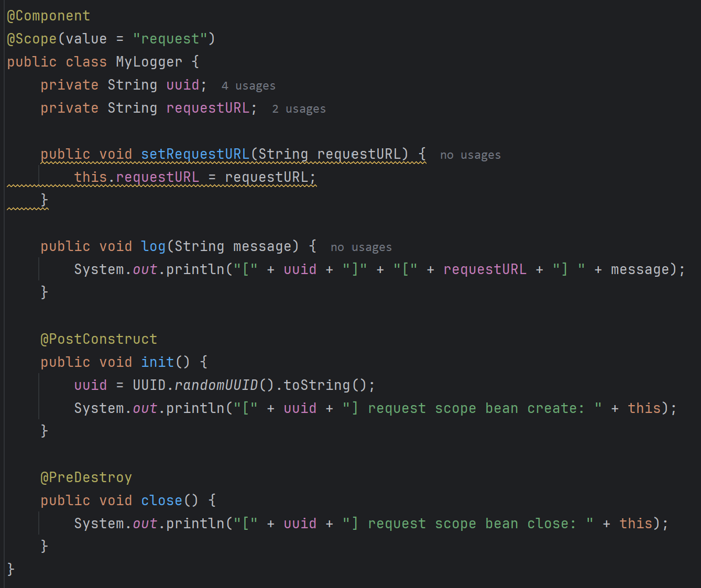Click the MyLogger class name
Viewport: 701px width, 588px height.
(x=149, y=62)
